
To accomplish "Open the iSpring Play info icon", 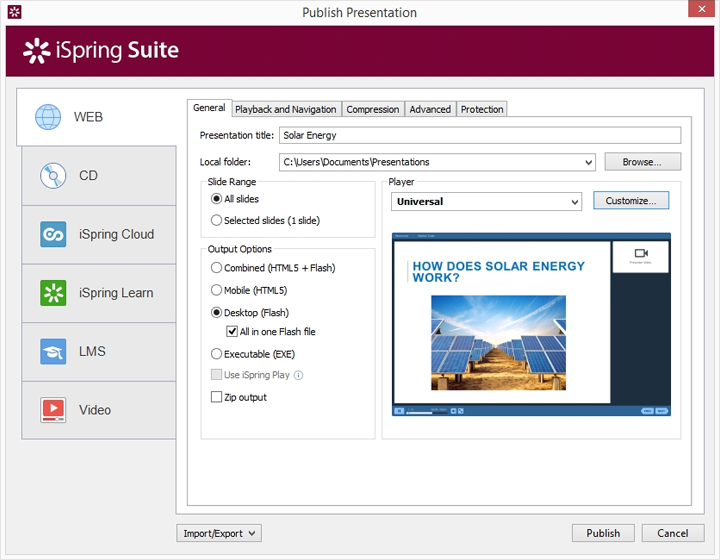I will pos(298,375).
